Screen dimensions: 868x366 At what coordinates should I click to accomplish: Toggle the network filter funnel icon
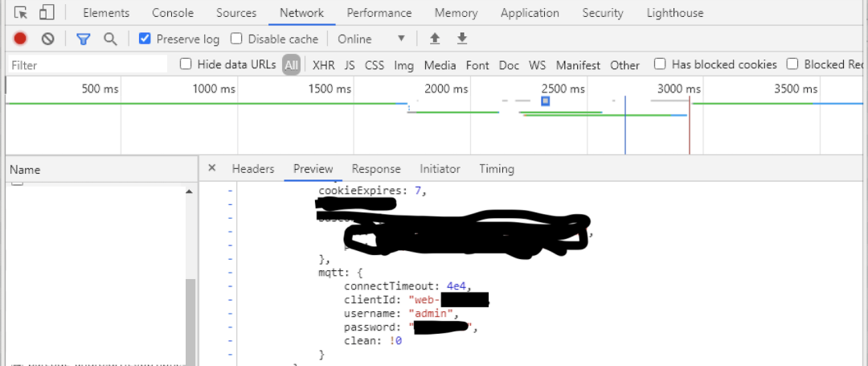(x=83, y=39)
